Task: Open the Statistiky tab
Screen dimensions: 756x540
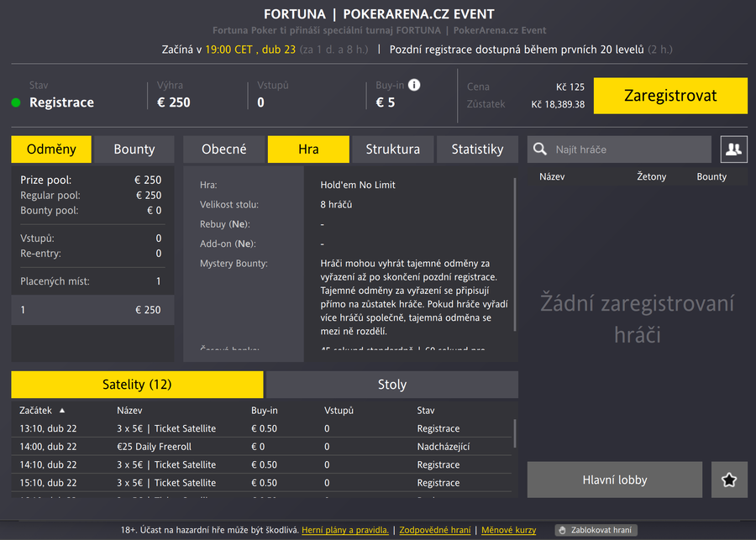Action: pyautogui.click(x=477, y=149)
